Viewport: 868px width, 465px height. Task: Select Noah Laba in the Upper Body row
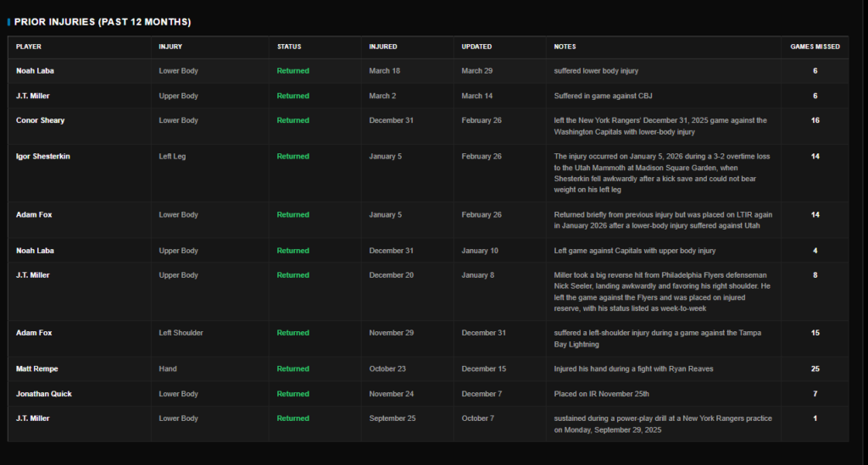click(x=35, y=251)
